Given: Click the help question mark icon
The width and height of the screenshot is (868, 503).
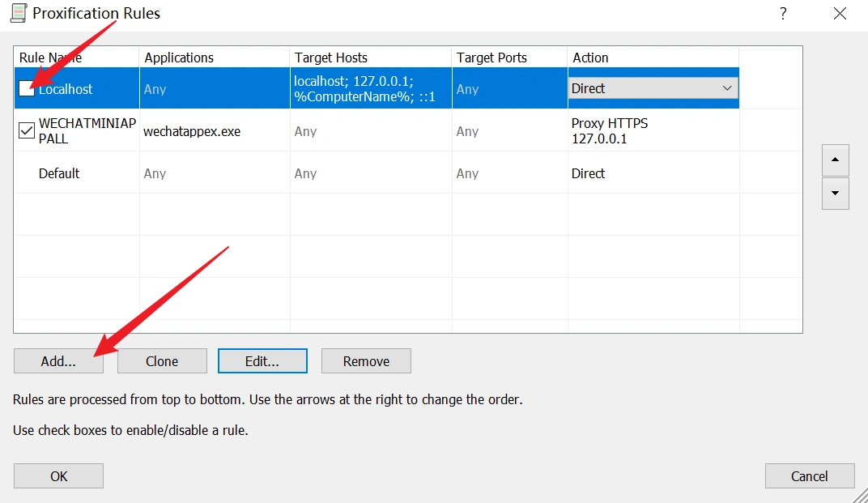Looking at the screenshot, I should (783, 13).
